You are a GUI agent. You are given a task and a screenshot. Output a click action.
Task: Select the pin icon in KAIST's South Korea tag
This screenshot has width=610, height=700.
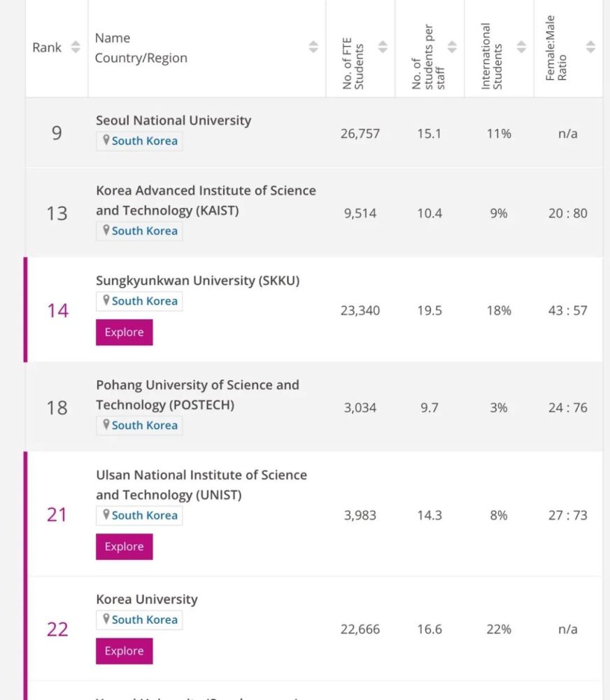pyautogui.click(x=106, y=231)
